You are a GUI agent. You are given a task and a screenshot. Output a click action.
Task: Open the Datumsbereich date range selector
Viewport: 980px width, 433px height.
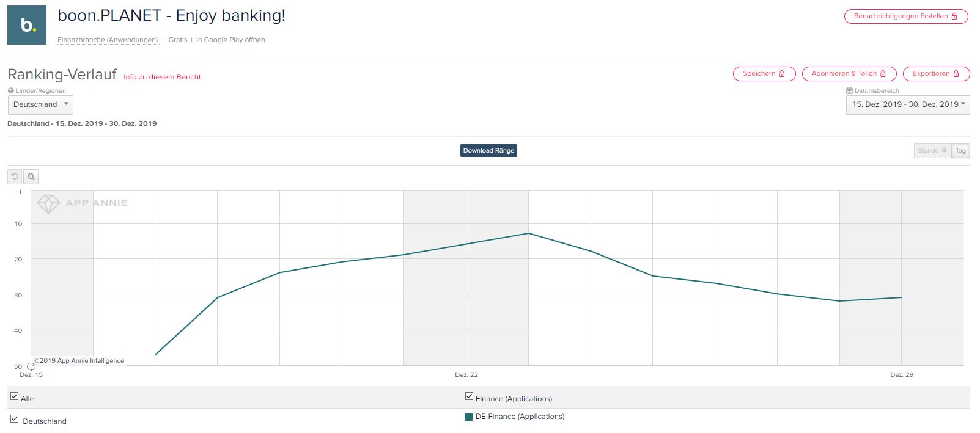click(905, 104)
